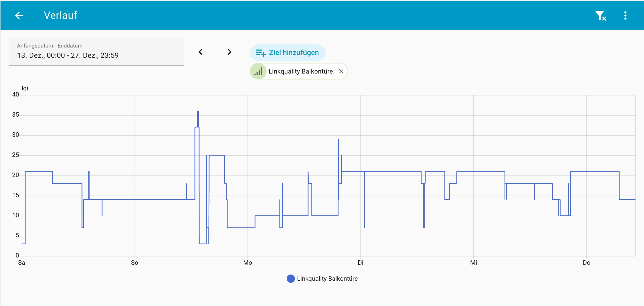Click the date range text 13. Dez. - 27. Dez.

68,55
